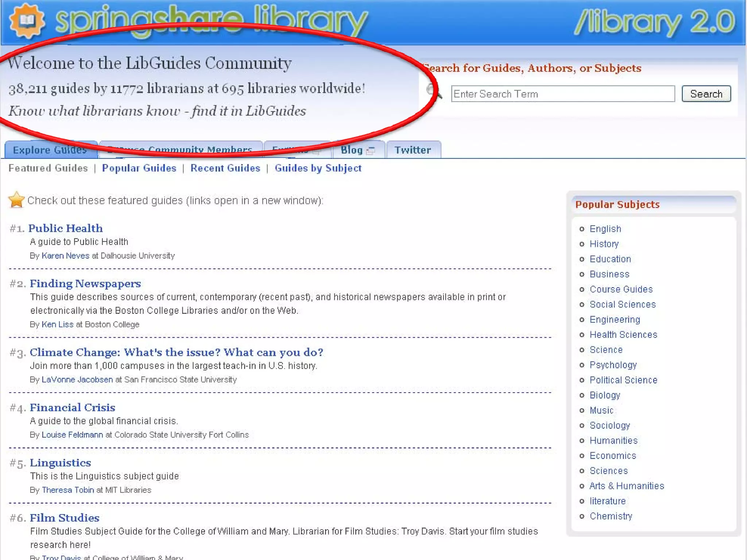Open the Twitter tab

pos(413,150)
